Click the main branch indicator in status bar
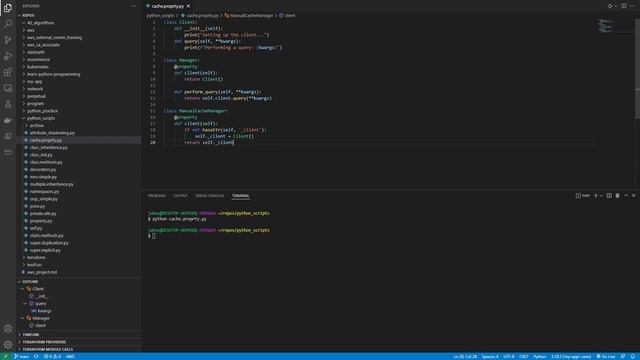This screenshot has height=360, width=640. click(21, 357)
